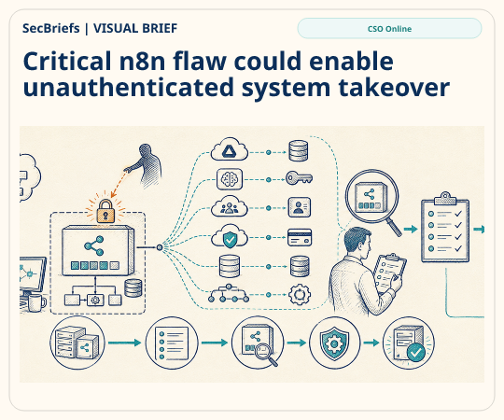Click the inspect workflow magnifier circle icon

258,343
